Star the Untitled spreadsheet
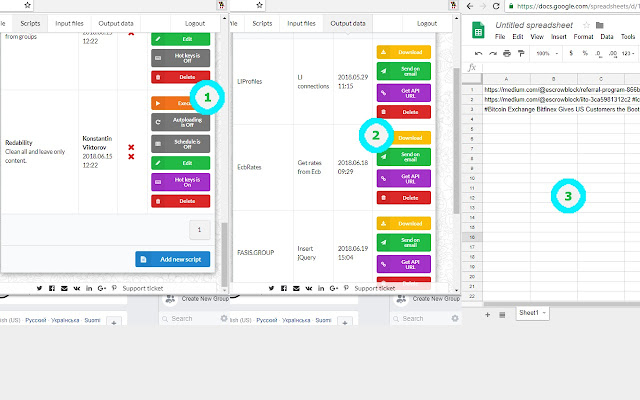 pos(587,25)
